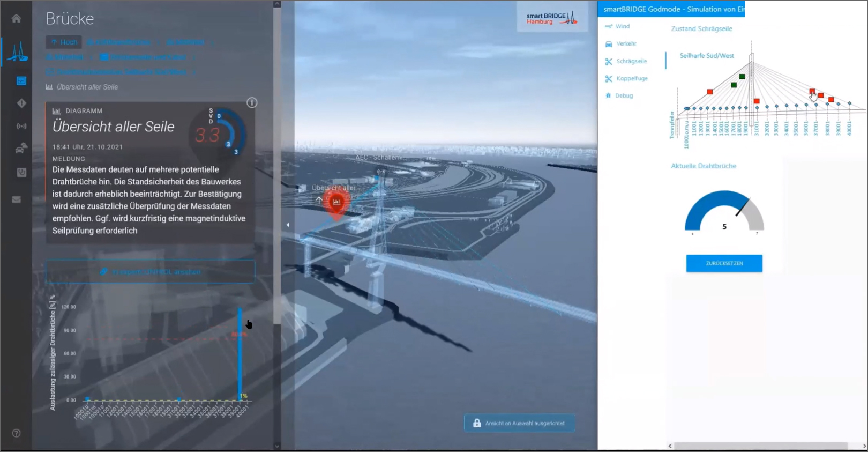This screenshot has width=868, height=452.
Task: Go to the home view in sidebar
Action: [16, 19]
